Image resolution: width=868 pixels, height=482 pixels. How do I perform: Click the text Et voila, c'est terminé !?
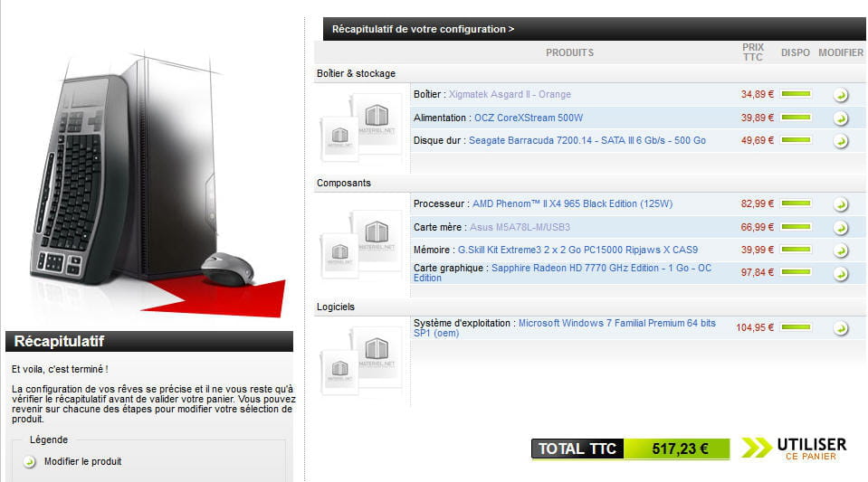pos(60,369)
